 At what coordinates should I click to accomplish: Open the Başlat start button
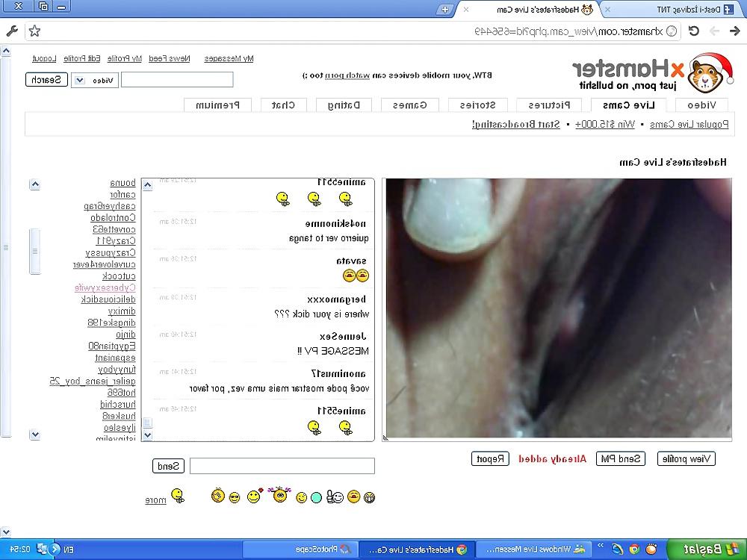[706, 550]
